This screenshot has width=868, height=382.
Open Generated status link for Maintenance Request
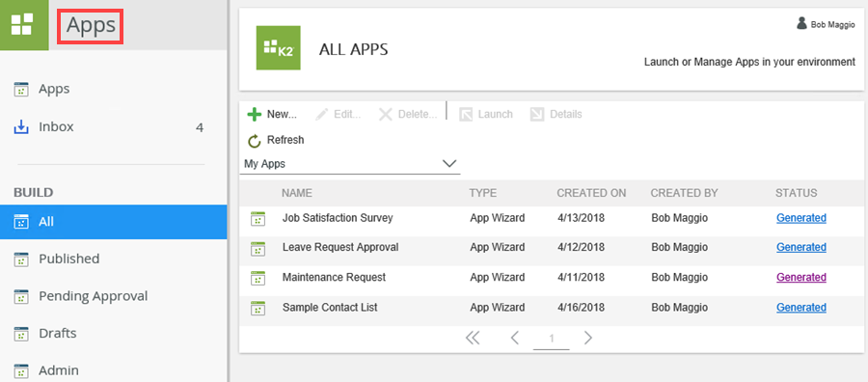pos(801,278)
